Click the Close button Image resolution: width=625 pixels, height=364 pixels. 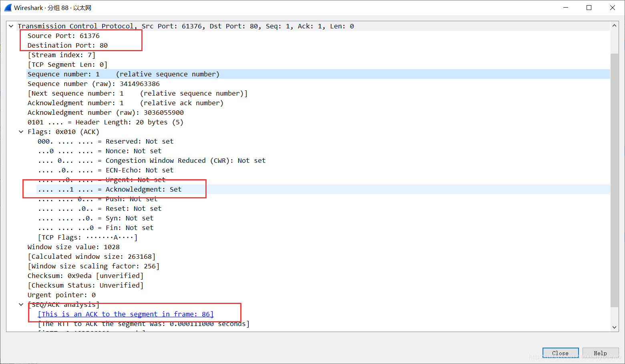pyautogui.click(x=561, y=353)
